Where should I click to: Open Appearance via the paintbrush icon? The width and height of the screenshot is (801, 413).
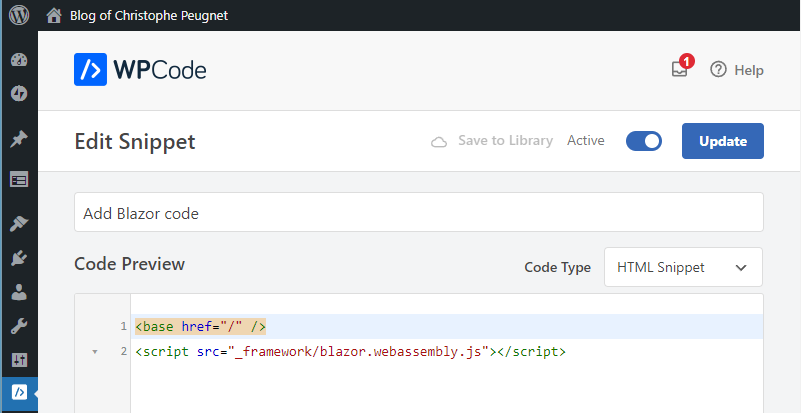click(19, 224)
